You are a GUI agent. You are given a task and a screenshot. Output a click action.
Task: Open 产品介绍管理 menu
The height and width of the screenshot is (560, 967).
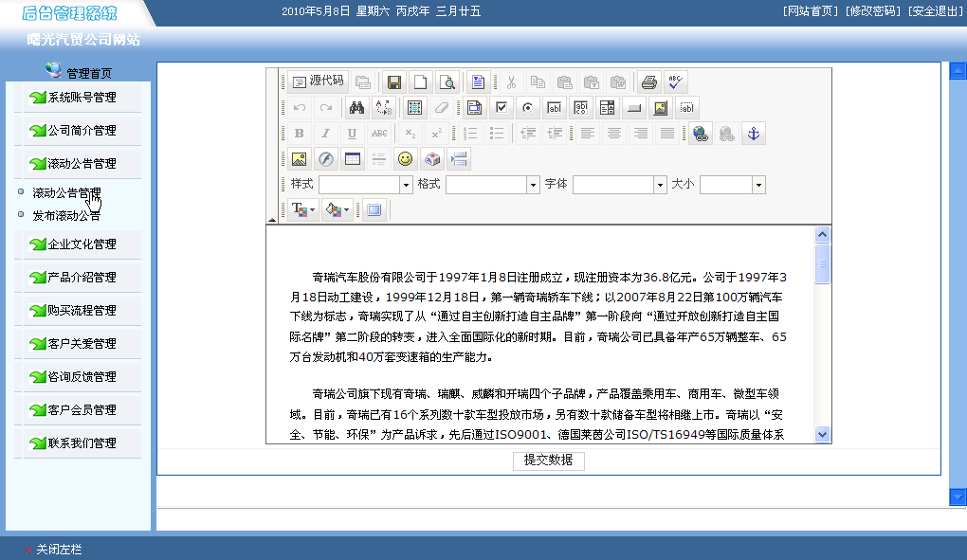(82, 278)
